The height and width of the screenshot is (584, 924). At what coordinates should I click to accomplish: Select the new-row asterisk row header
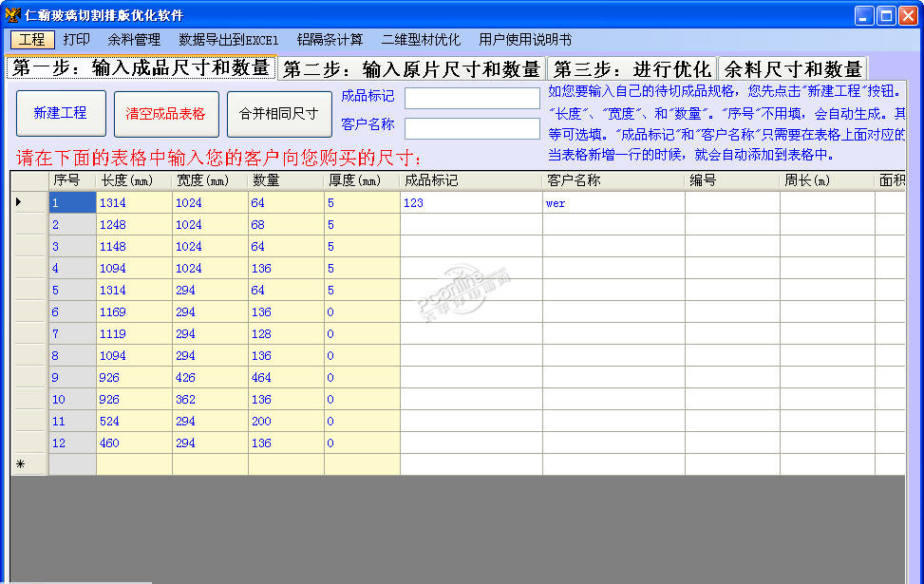tap(29, 464)
